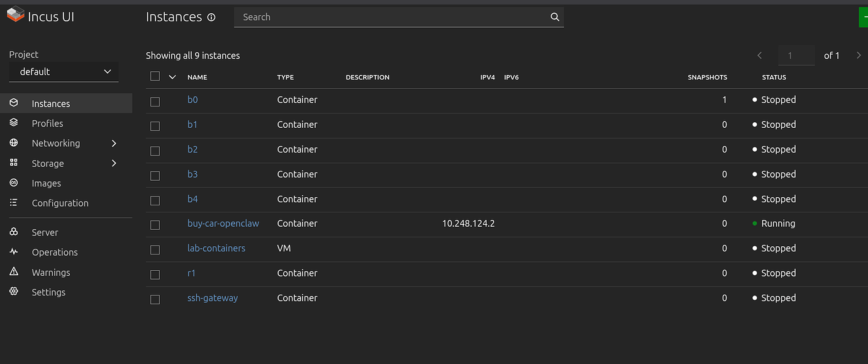Click the Profiles sidebar icon
This screenshot has width=868, height=364.
click(x=14, y=123)
